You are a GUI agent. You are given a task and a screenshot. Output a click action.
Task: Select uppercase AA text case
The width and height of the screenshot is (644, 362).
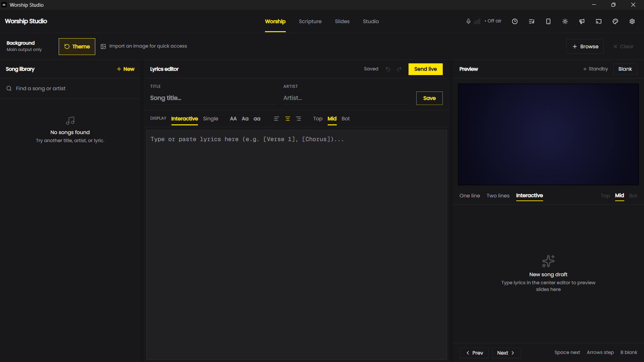(233, 119)
